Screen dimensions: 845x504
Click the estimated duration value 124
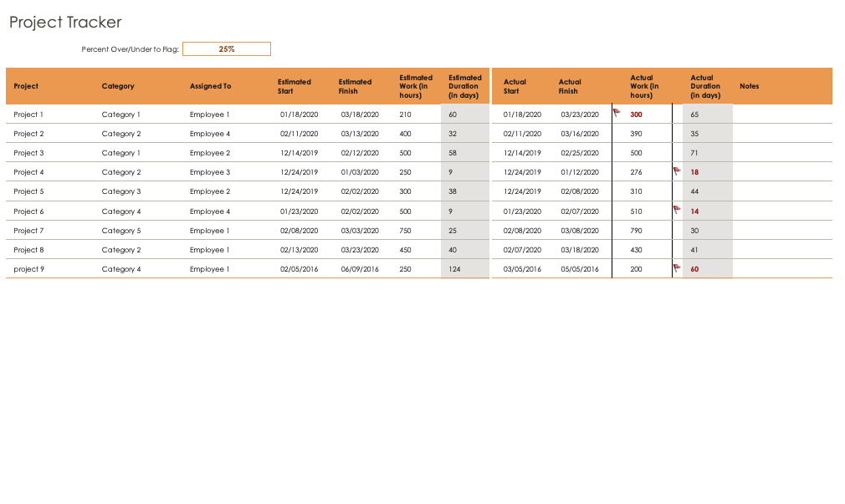point(454,269)
